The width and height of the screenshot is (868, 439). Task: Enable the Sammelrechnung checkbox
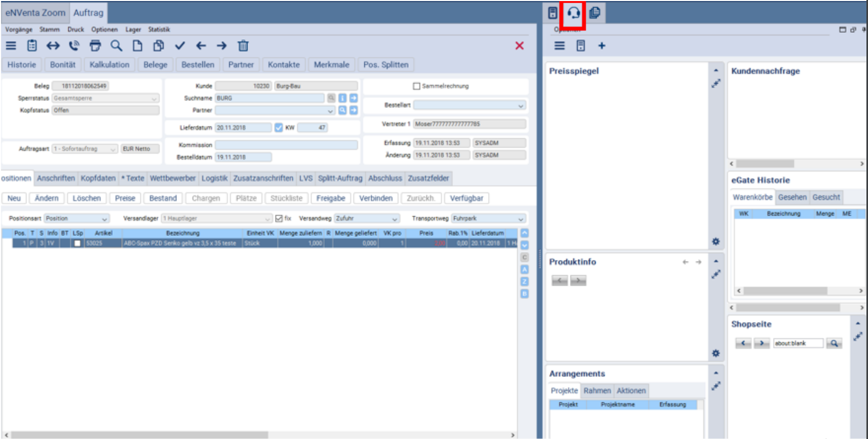pyautogui.click(x=417, y=86)
